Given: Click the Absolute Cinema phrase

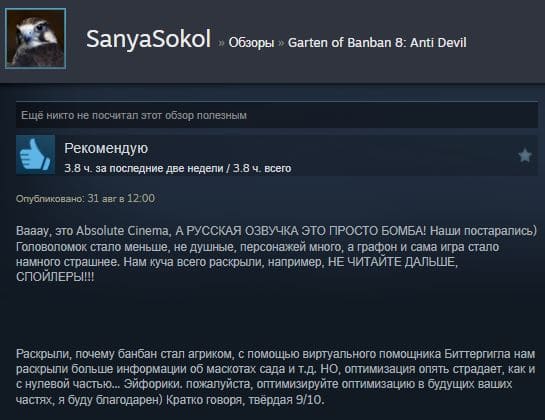Looking at the screenshot, I should pyautogui.click(x=123, y=231).
